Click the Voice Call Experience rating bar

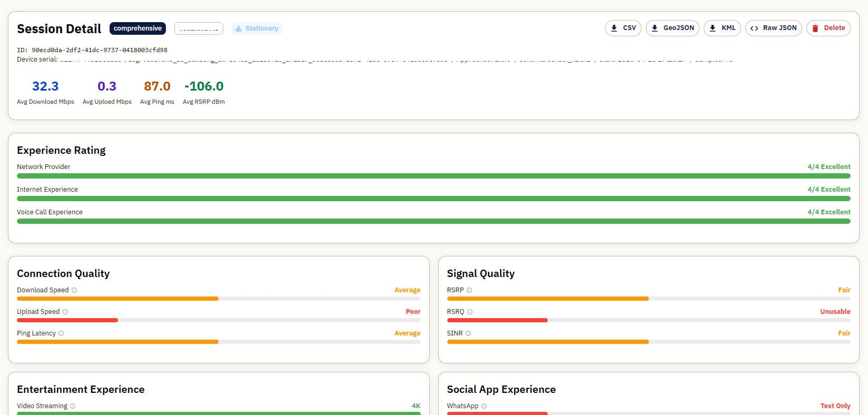pos(433,221)
